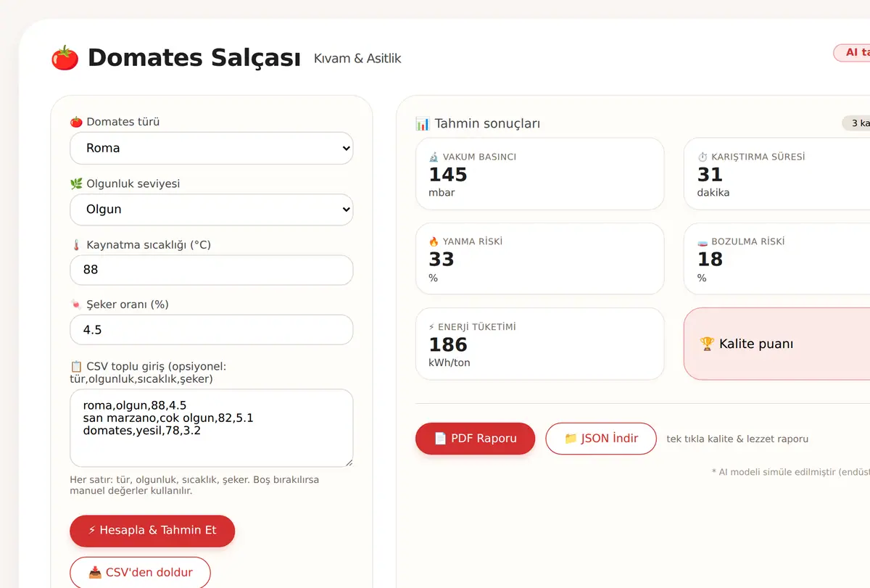The height and width of the screenshot is (588, 870).
Task: Download the PDF Raporu
Action: tap(476, 439)
